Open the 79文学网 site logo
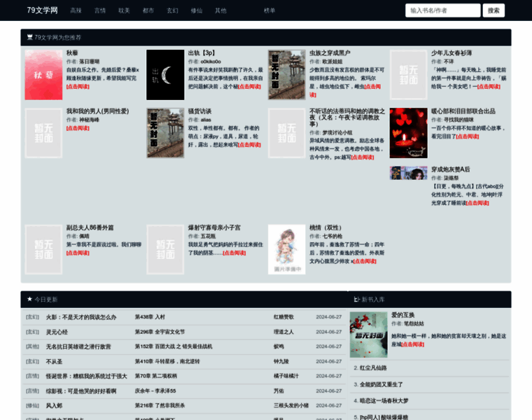Viewport: 532px width, 420px height. pyautogui.click(x=42, y=10)
